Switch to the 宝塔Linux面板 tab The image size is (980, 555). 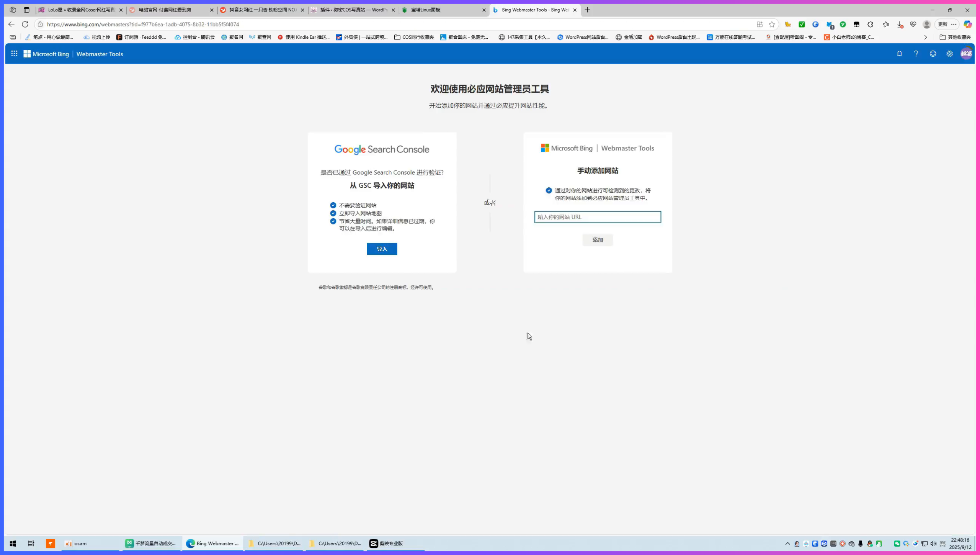click(444, 10)
